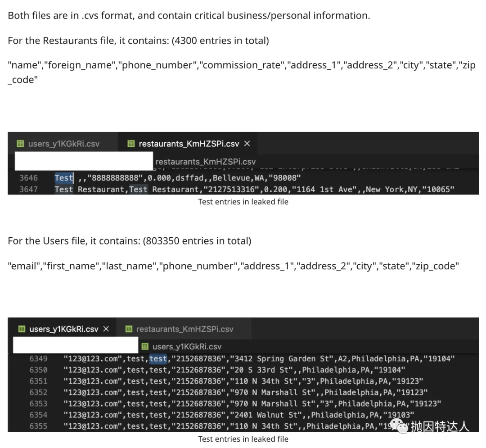The image size is (486, 448).
Task: Click line number 6355
Action: 38,426
